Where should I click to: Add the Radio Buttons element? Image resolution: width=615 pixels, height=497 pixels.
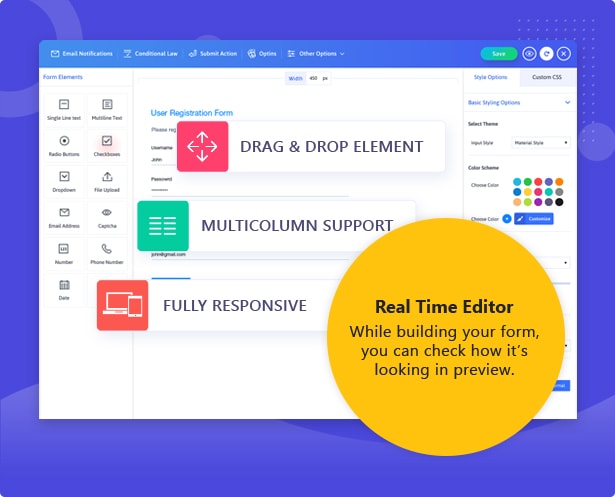(64, 145)
